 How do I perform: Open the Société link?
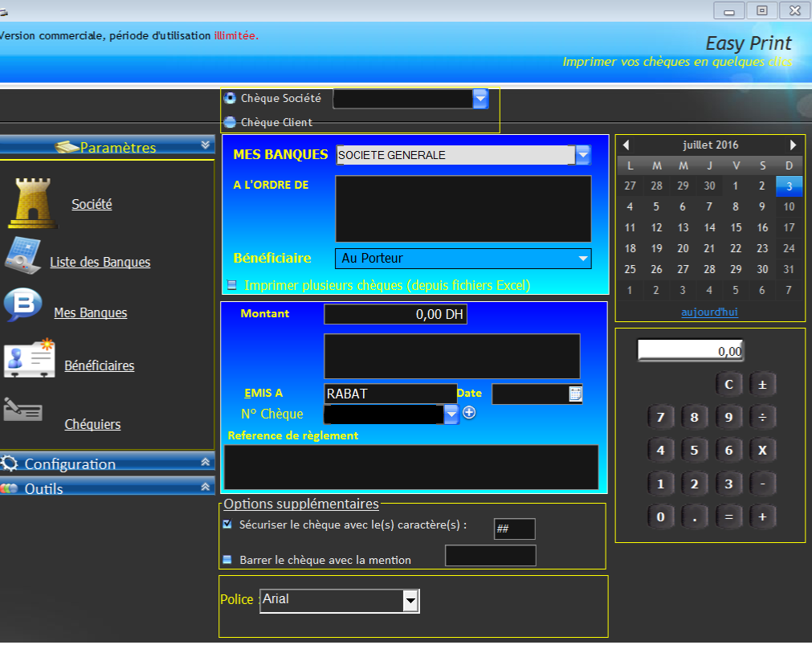tap(92, 204)
